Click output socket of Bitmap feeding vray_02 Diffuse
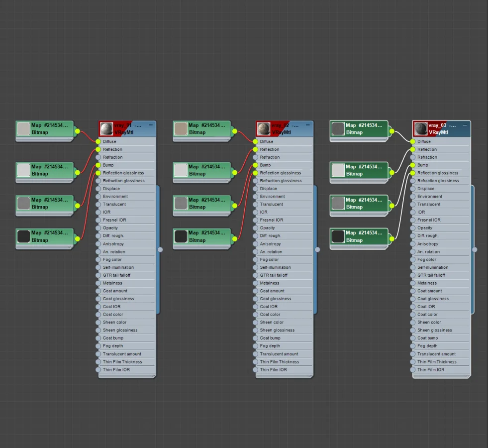The width and height of the screenshot is (488, 448). (x=235, y=131)
